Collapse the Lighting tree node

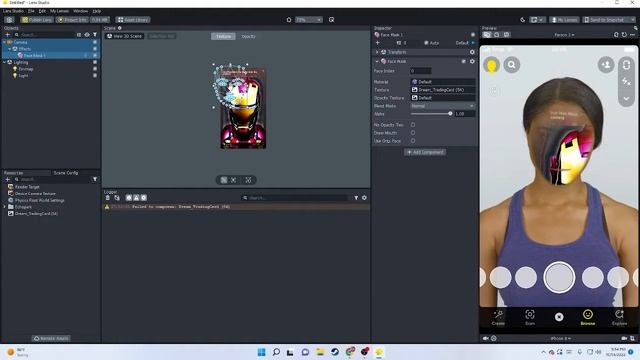tap(4, 62)
